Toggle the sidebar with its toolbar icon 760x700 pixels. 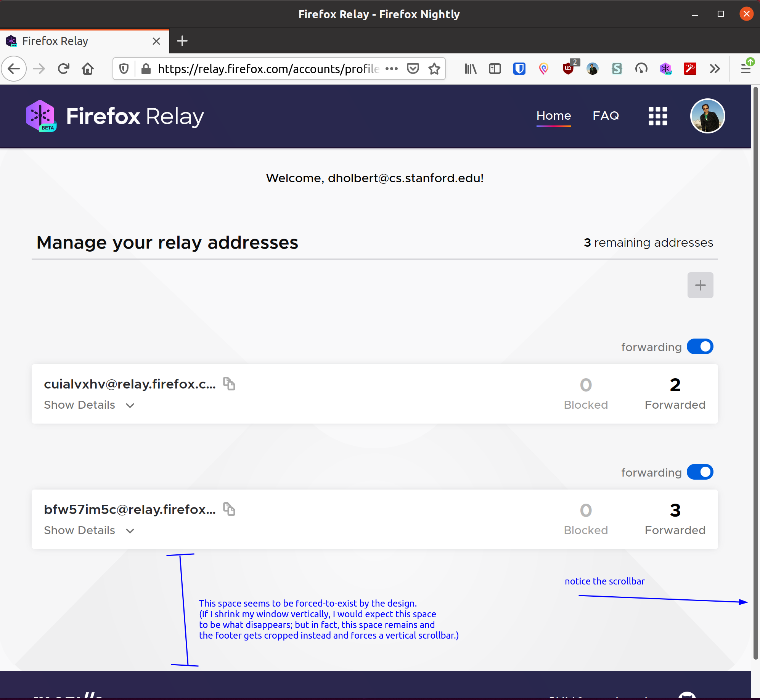click(495, 69)
